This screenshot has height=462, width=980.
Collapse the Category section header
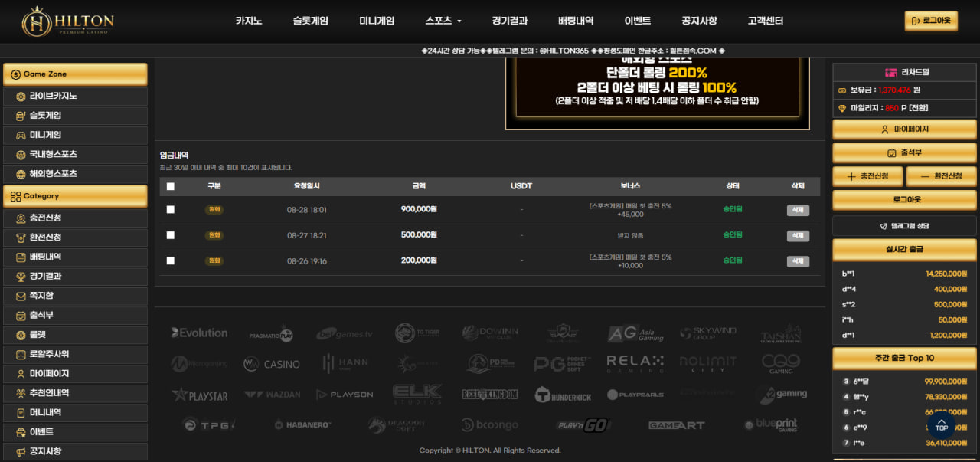coord(75,196)
